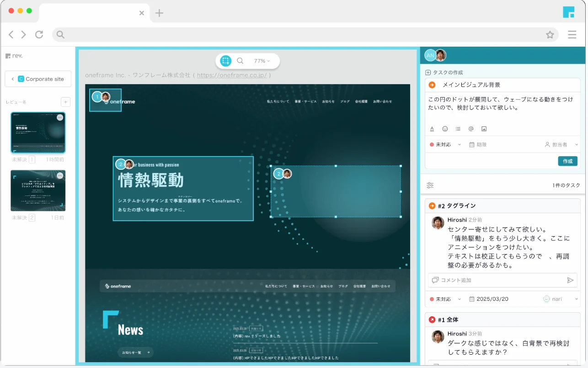This screenshot has height=368, width=588.
Task: Click the 作成 create button
Action: (567, 161)
